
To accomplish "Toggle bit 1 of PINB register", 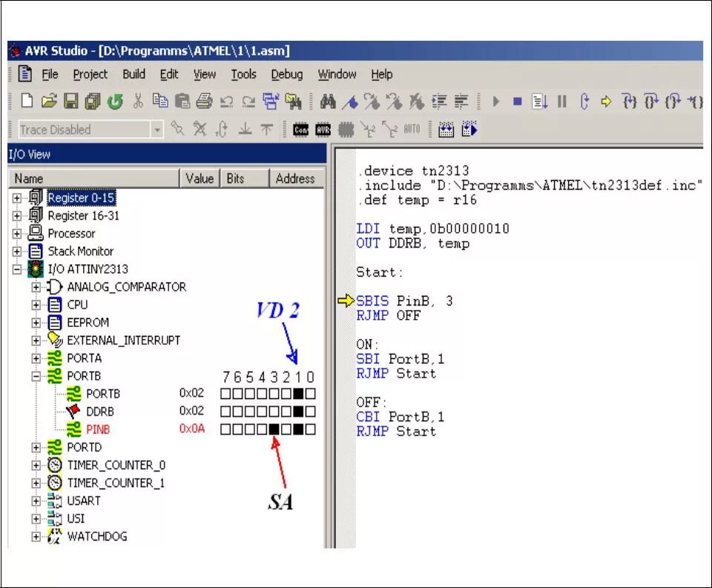I will 298,429.
